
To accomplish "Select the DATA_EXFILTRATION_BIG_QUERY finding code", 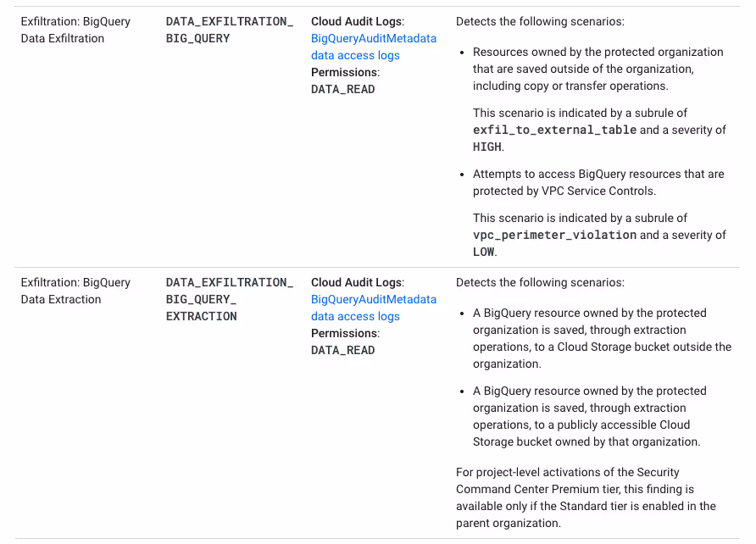I will click(229, 30).
